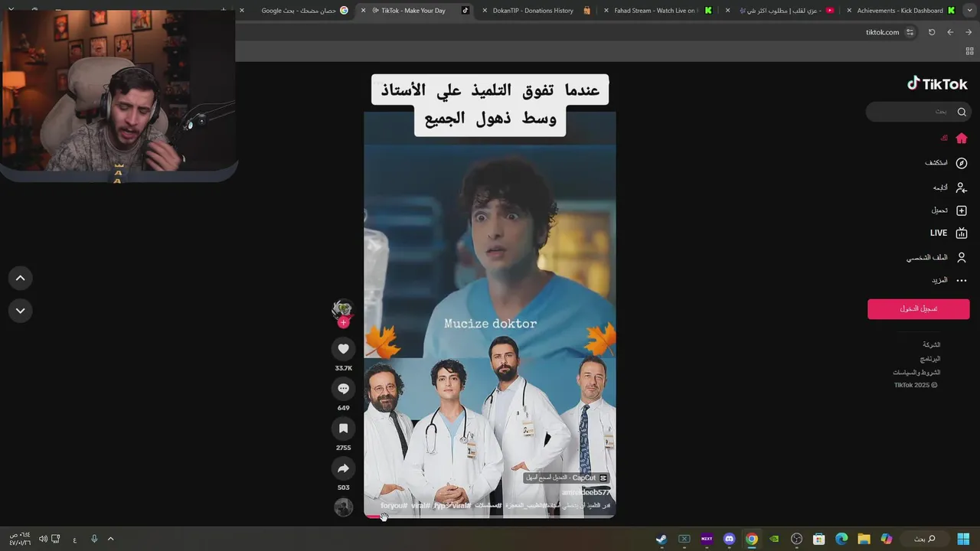
Task: Open the LIVE sidebar item
Action: click(x=949, y=233)
